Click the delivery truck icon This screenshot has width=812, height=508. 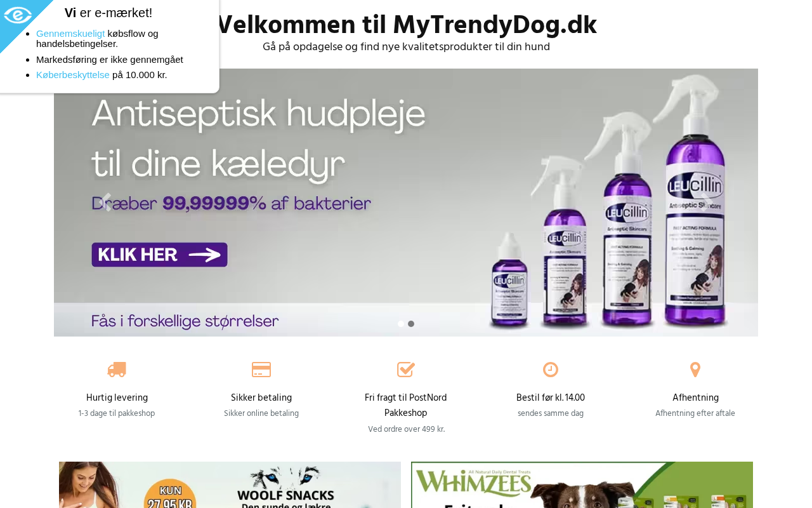(x=117, y=370)
